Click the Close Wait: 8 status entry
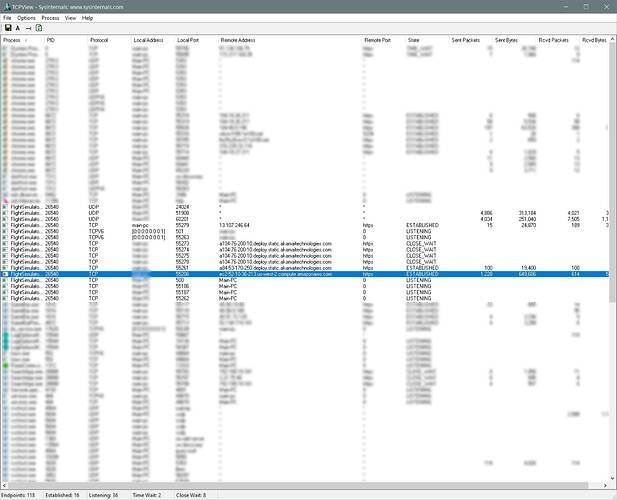 pyautogui.click(x=191, y=495)
